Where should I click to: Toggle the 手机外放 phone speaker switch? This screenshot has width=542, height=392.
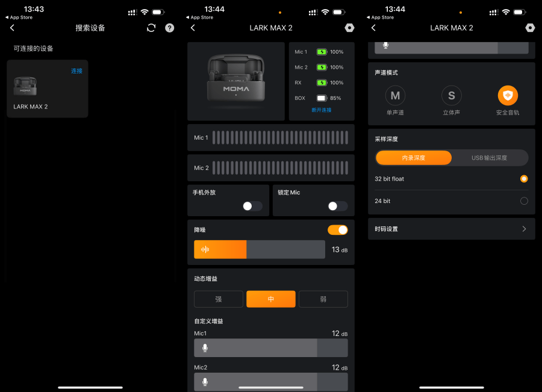252,207
